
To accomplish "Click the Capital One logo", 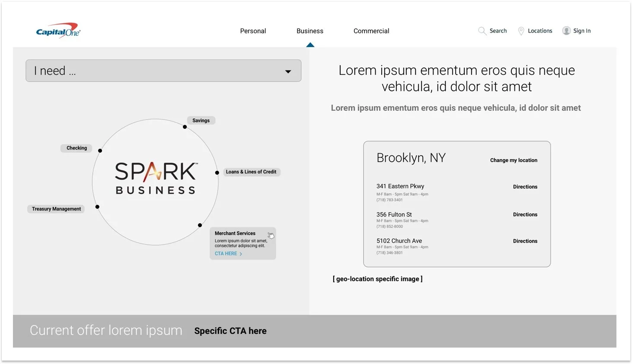I will click(58, 31).
